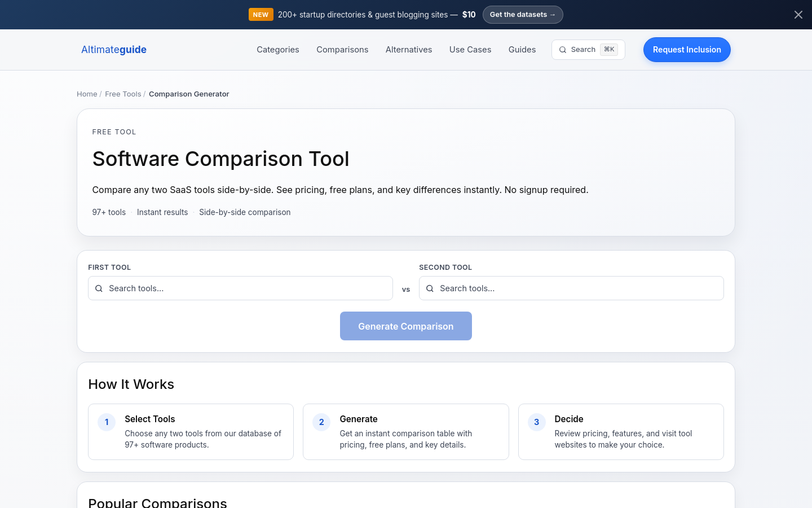Open Use Cases navigation item
The image size is (812, 508).
pos(470,50)
